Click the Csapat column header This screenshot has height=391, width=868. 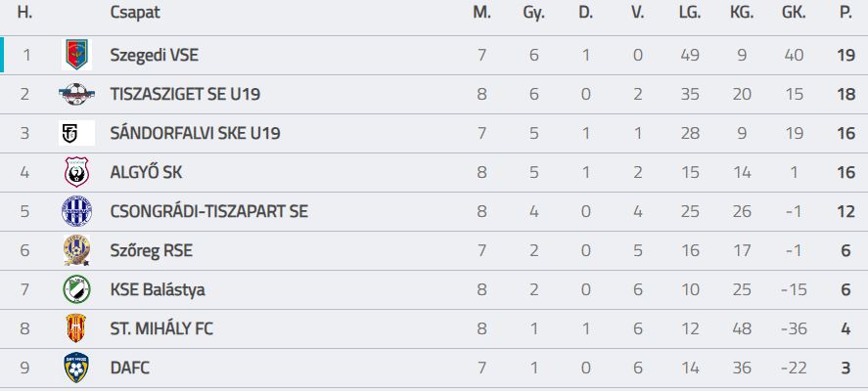[x=135, y=13]
